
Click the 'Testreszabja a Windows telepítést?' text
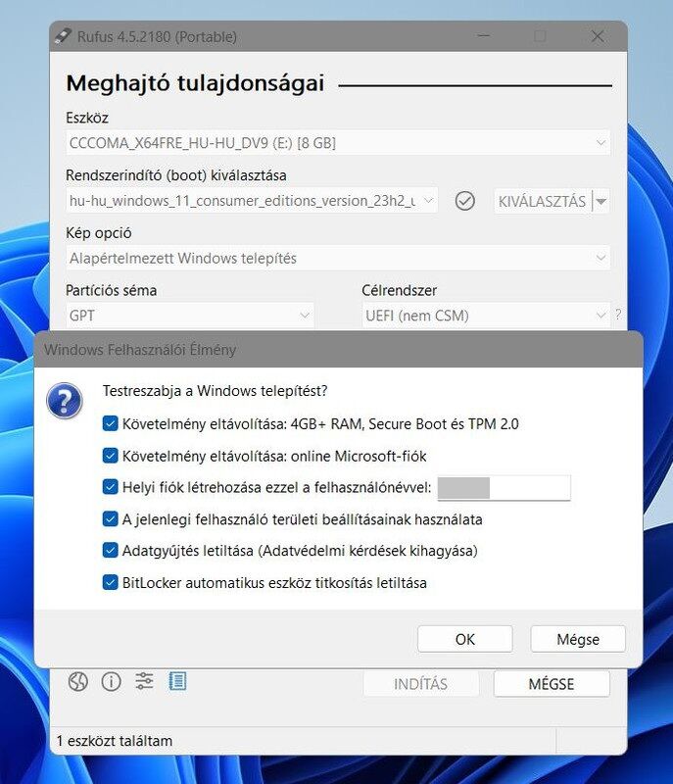tap(215, 390)
